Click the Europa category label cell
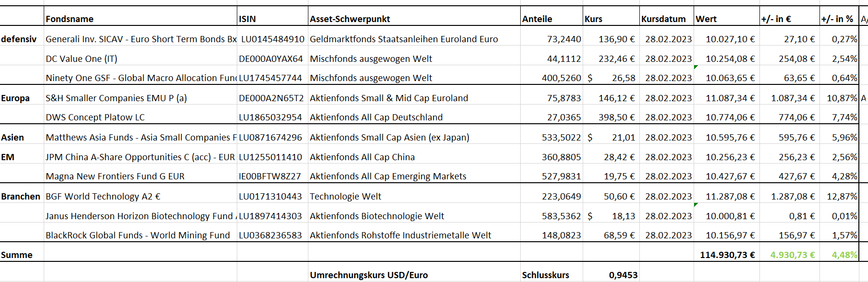 [x=15, y=98]
